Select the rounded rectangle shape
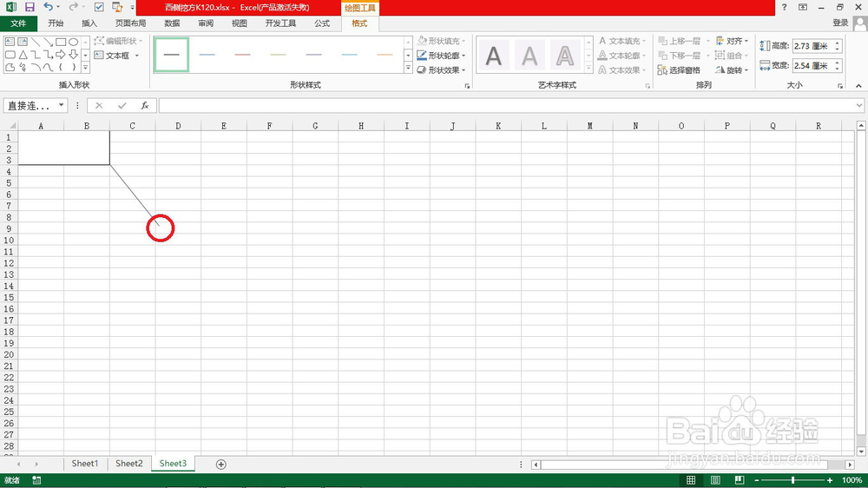Screen dimensions: 868x488 10,55
